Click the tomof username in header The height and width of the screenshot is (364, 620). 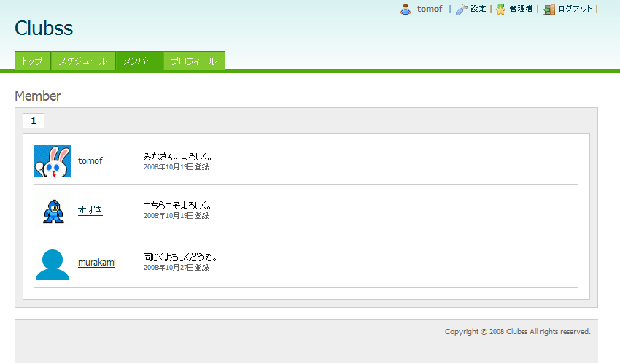(430, 9)
